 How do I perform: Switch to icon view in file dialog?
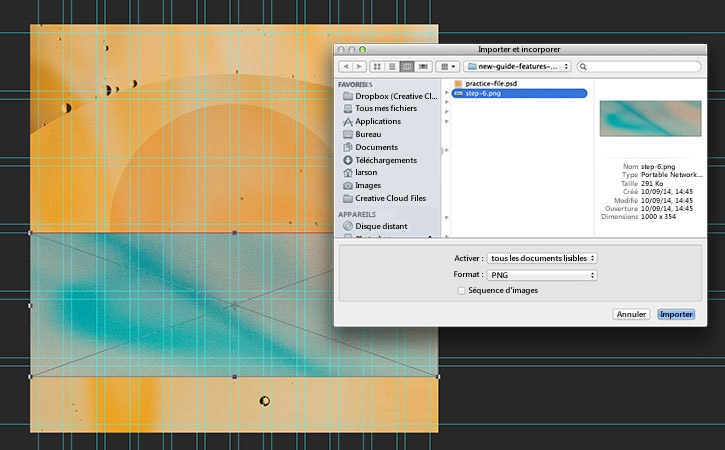point(377,67)
